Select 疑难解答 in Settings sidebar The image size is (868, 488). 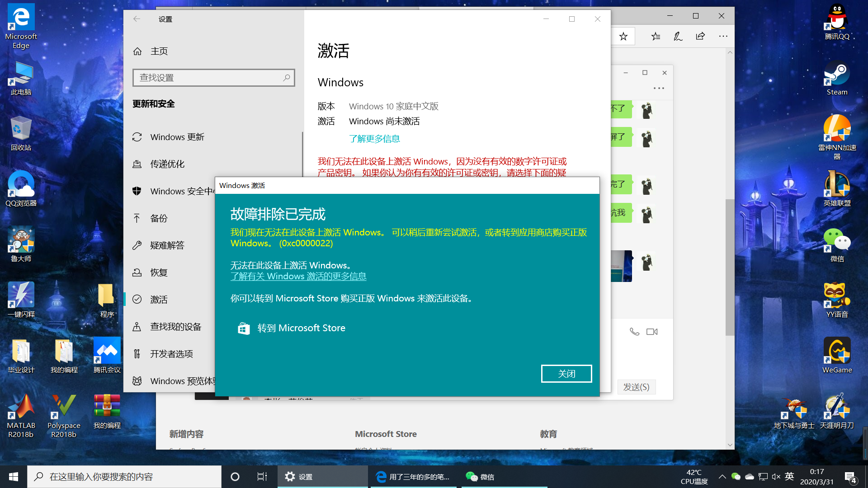(x=169, y=245)
